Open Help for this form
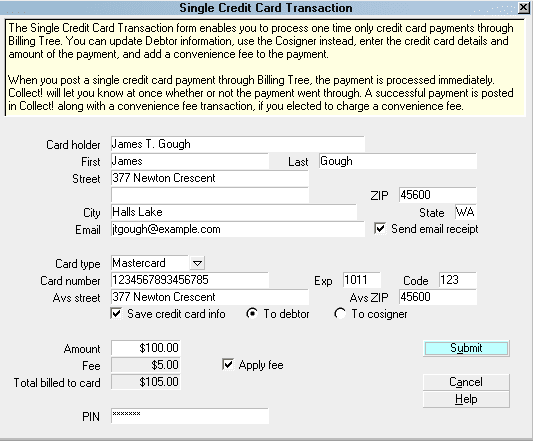Screen dimensions: 533x441 click(x=466, y=399)
